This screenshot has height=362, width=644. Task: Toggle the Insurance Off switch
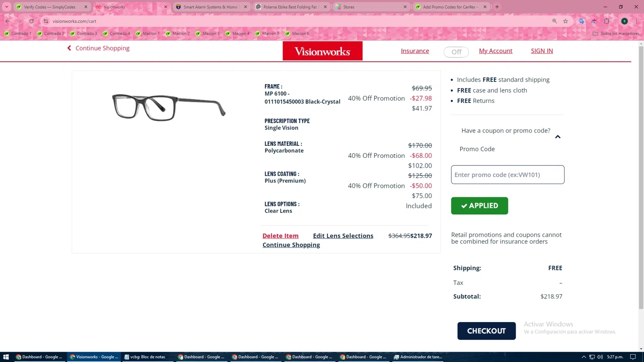click(456, 52)
